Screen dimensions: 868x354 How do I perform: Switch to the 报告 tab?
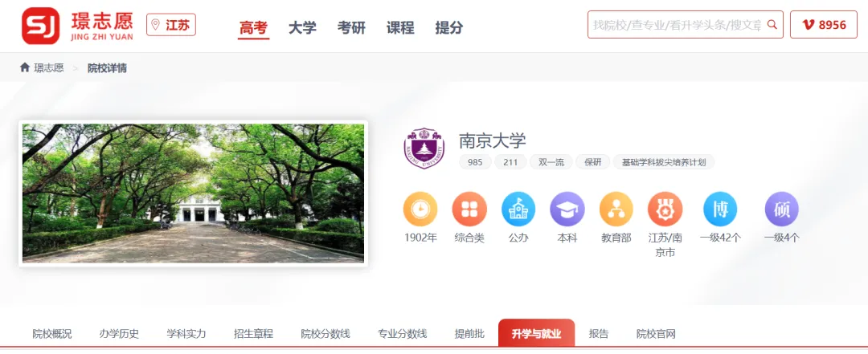pyautogui.click(x=599, y=334)
